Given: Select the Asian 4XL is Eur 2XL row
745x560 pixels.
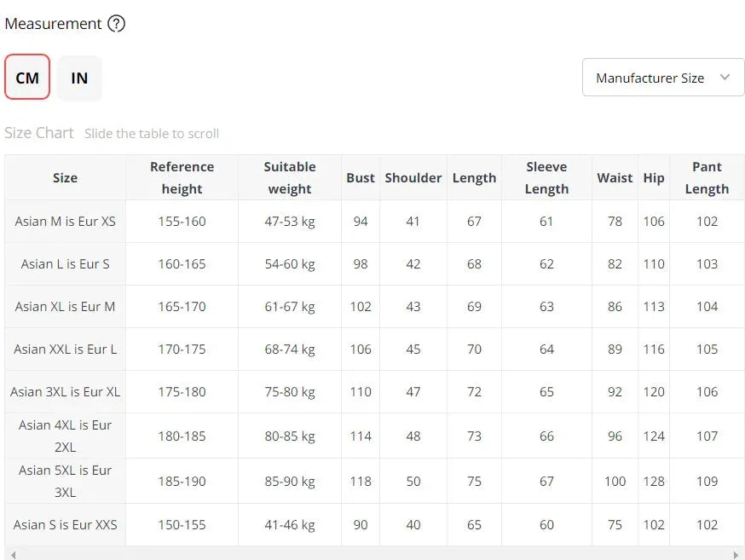Looking at the screenshot, I should [x=65, y=436].
